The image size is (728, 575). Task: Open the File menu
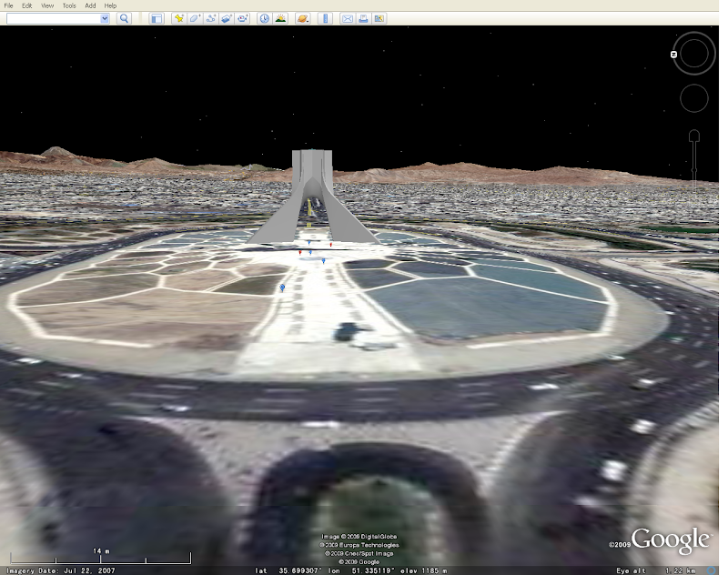(8, 5)
